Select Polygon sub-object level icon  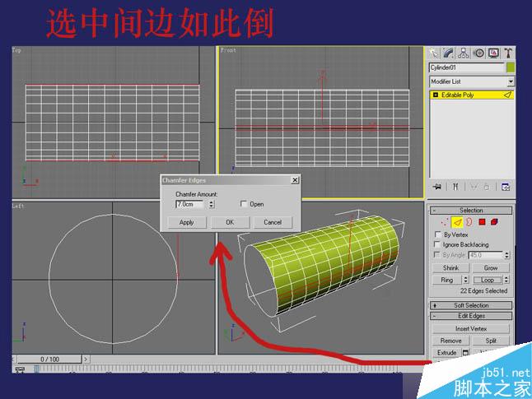pos(482,222)
